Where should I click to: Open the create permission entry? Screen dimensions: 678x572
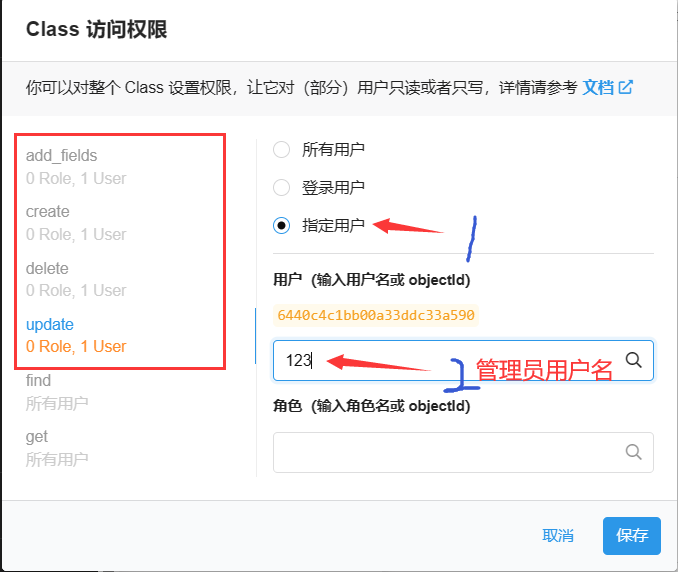tap(77, 223)
